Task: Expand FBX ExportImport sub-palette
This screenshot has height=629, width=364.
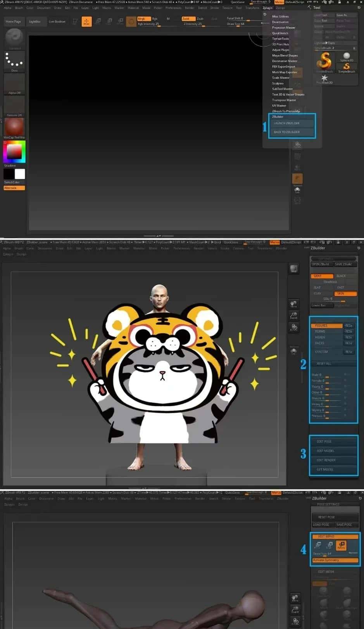Action: pyautogui.click(x=284, y=66)
